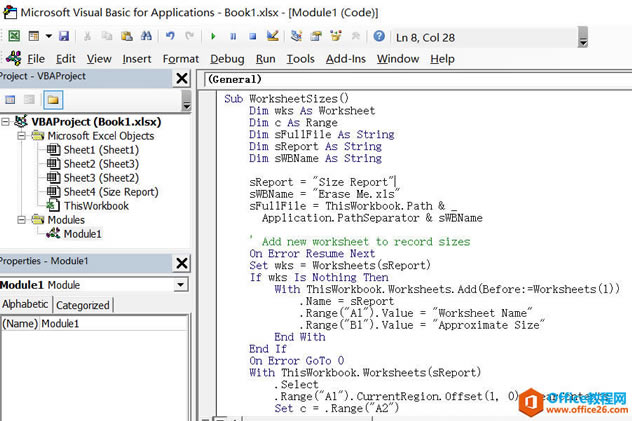Click the Undo arrow icon
632x421 pixels.
pos(170,36)
